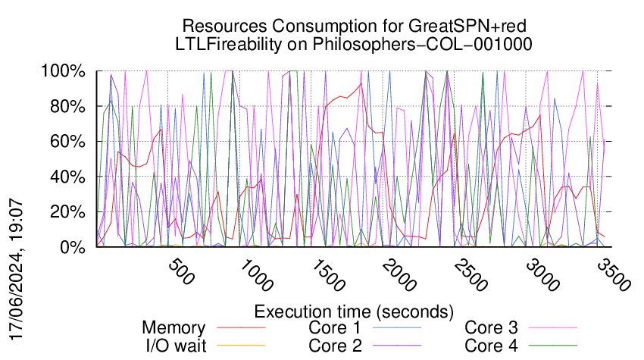Image resolution: width=644 pixels, height=360 pixels.
Task: Click the chart title 'Resources Consumption for GreatSPN+red'
Action: (x=354, y=27)
